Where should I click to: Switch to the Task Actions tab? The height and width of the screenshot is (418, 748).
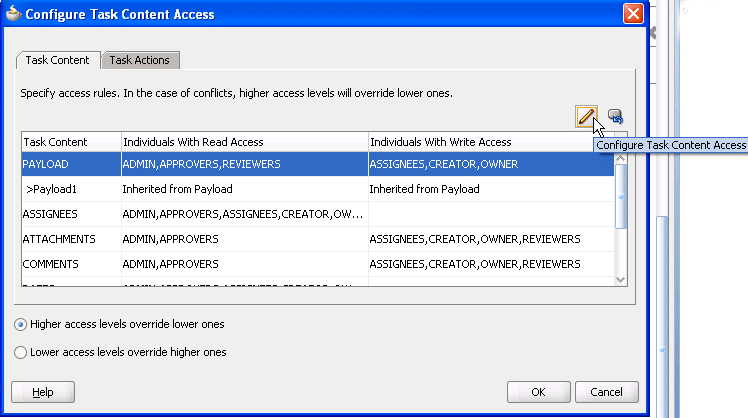click(140, 60)
